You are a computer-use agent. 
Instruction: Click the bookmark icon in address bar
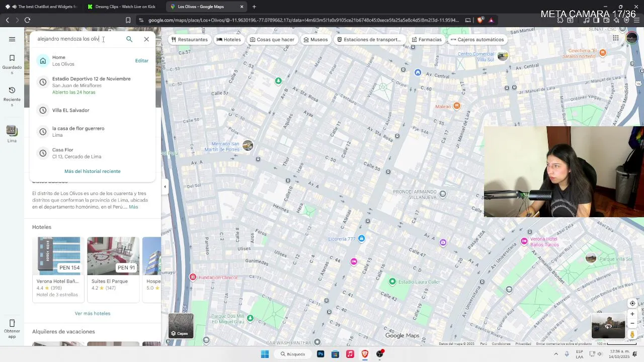[x=128, y=20]
